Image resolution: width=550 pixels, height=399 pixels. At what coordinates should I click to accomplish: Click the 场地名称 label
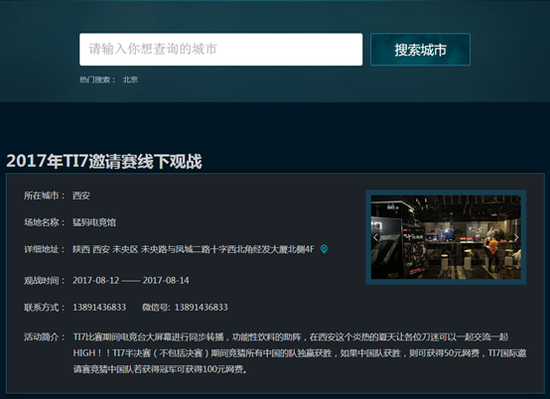click(45, 222)
